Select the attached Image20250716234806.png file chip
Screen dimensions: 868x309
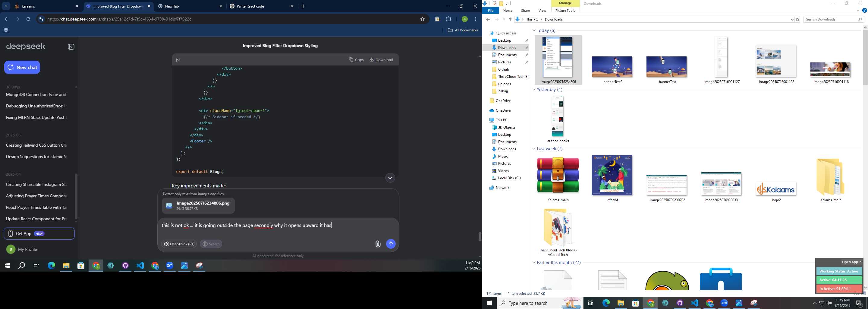198,206
